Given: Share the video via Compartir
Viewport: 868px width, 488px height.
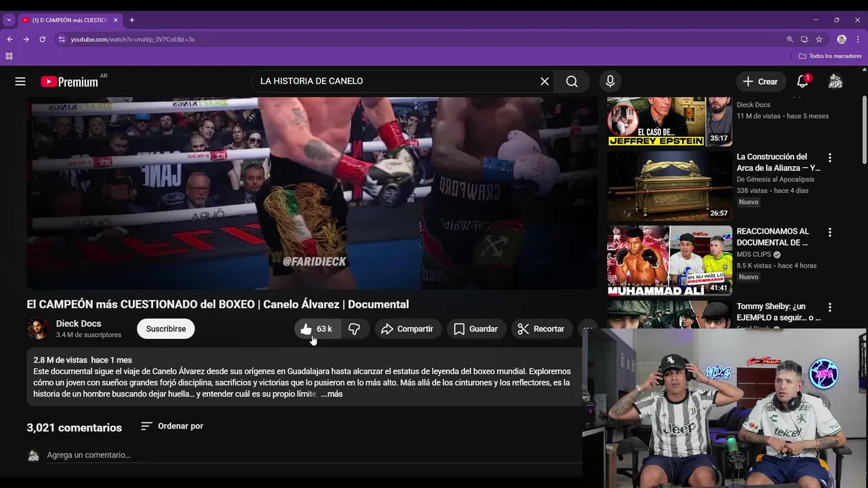Looking at the screenshot, I should [407, 329].
